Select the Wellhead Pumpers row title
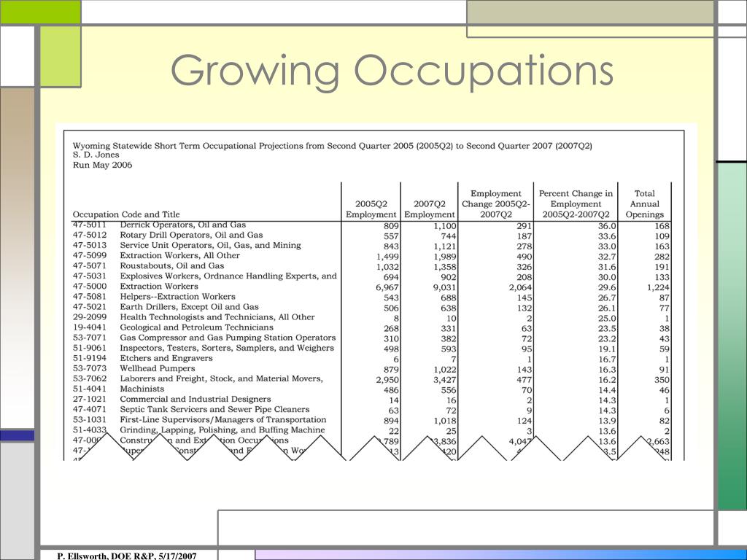The height and width of the screenshot is (560, 747). pos(158,368)
